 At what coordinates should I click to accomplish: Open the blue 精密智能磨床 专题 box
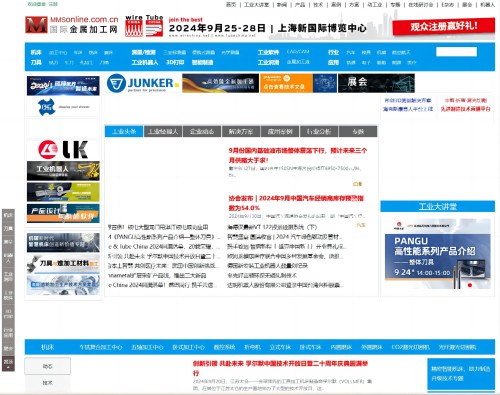click(461, 373)
